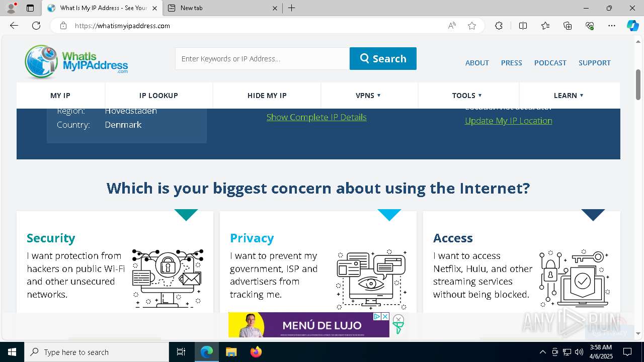Select MY IP in navigation
644x362 pixels.
[60, 96]
